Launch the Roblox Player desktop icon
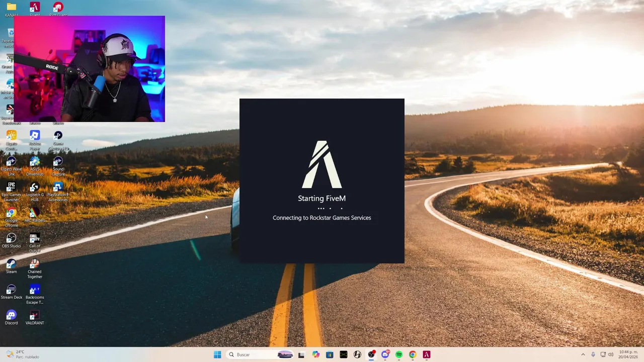 (x=35, y=140)
